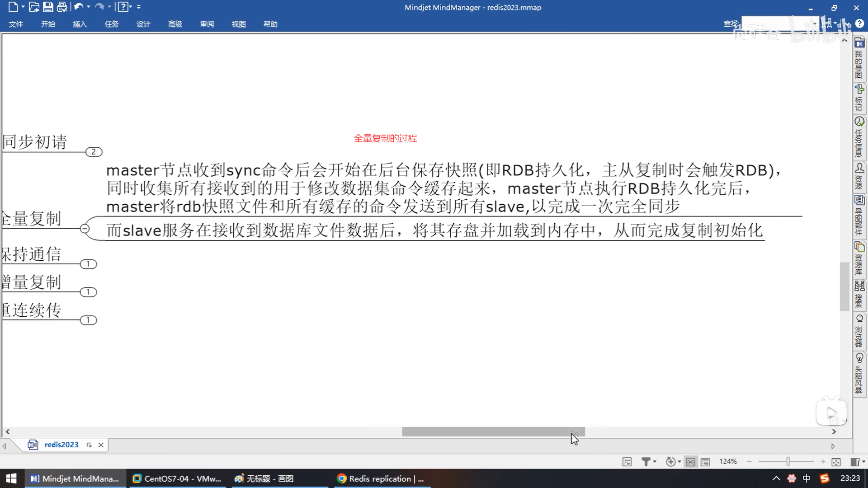The width and height of the screenshot is (868, 488).
Task: Switch to Outline view in status bar
Action: pos(705,462)
